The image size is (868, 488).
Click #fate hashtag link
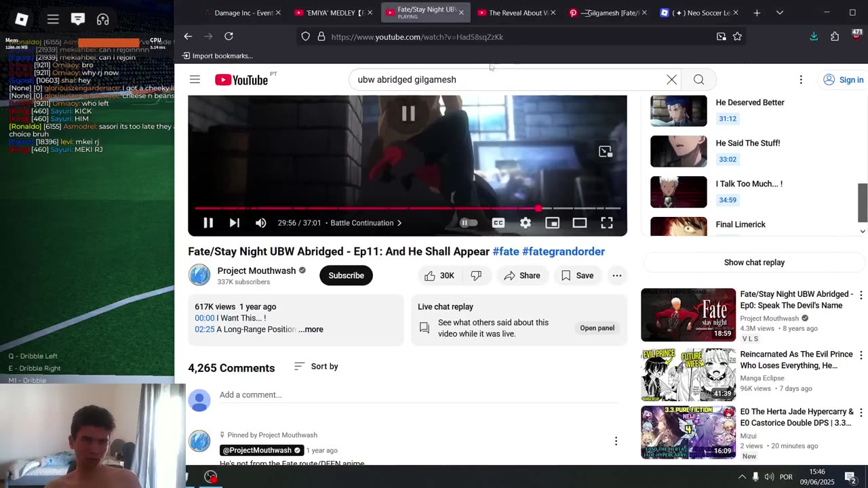506,251
